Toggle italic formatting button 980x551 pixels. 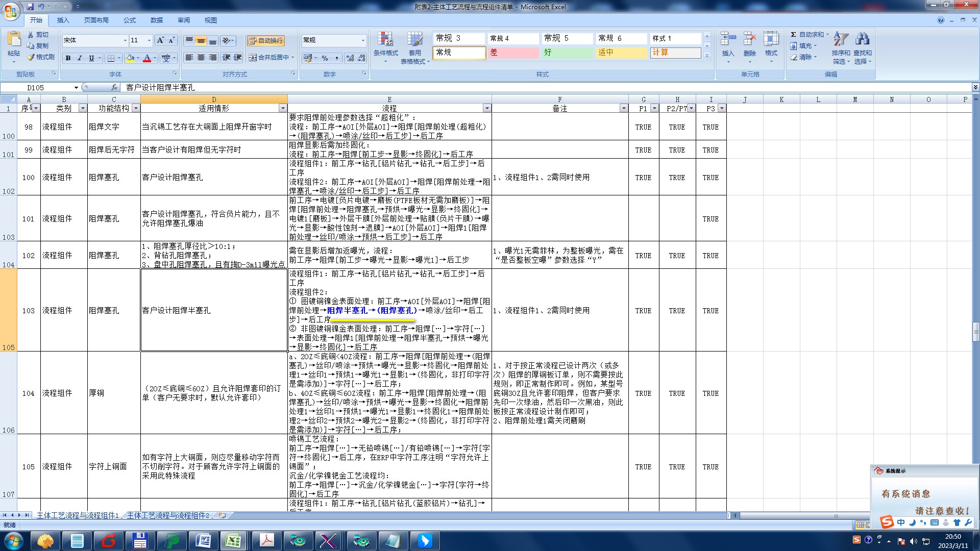(80, 58)
